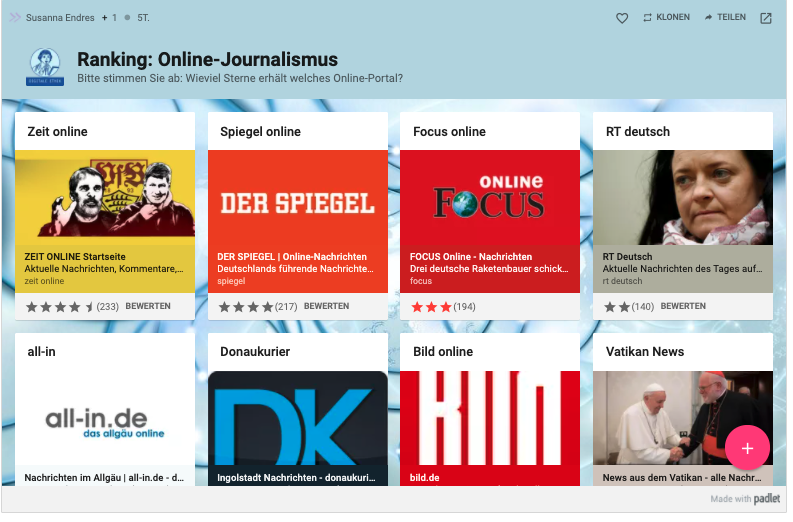Click the KLONEN button
Image resolution: width=793 pixels, height=522 pixels.
tap(666, 17)
